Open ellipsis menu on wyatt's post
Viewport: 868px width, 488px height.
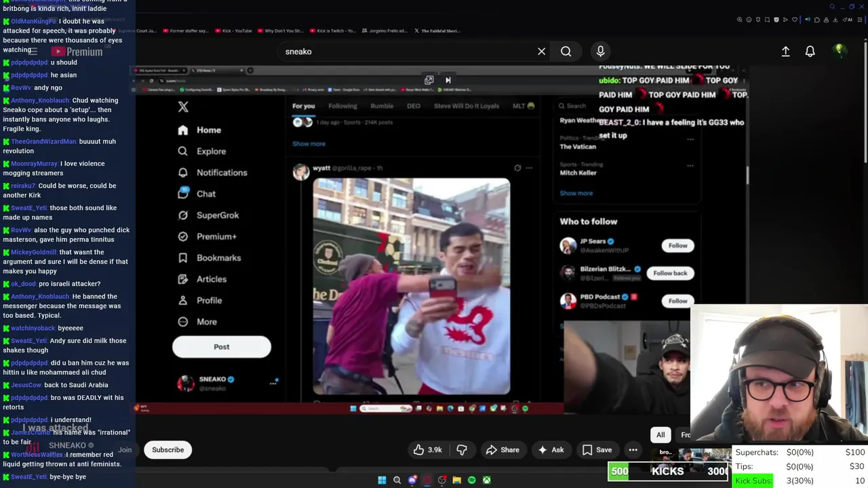pos(529,168)
